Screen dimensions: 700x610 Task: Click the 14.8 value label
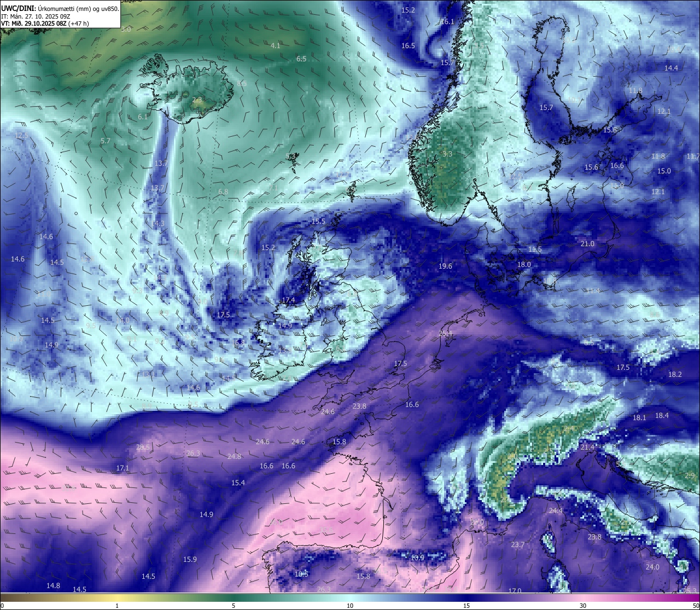[53, 586]
